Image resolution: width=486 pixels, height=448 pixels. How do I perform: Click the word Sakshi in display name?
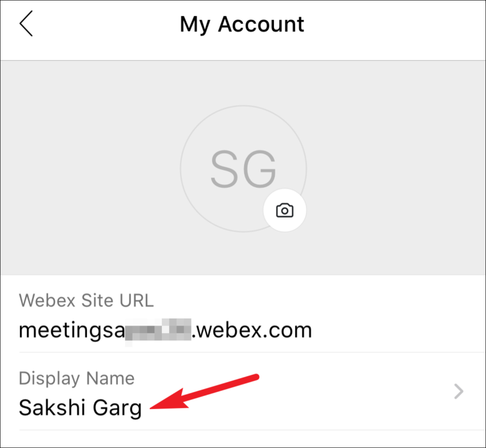52,407
